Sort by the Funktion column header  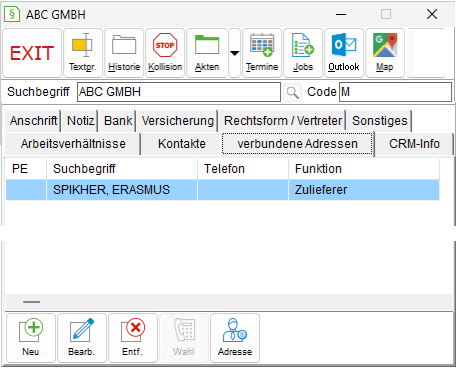pyautogui.click(x=364, y=169)
